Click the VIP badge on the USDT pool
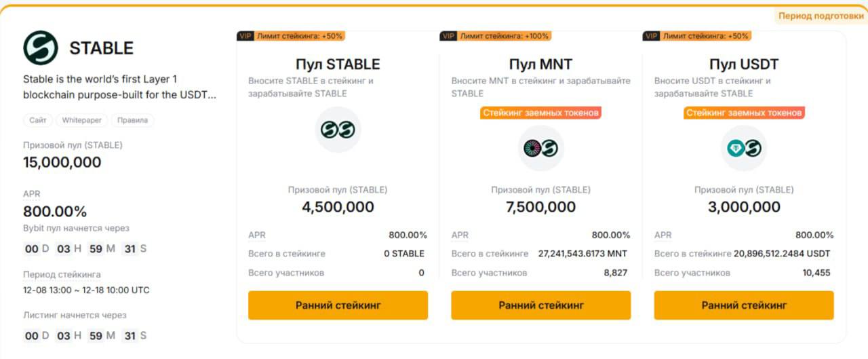Screen dimensions: 868x359 coord(651,36)
